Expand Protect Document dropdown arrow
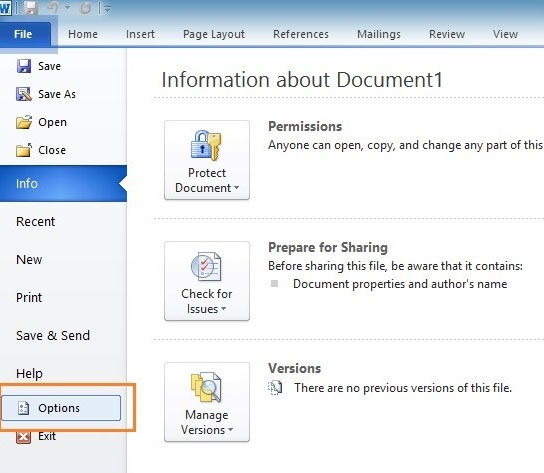This screenshot has height=473, width=544. point(236,188)
